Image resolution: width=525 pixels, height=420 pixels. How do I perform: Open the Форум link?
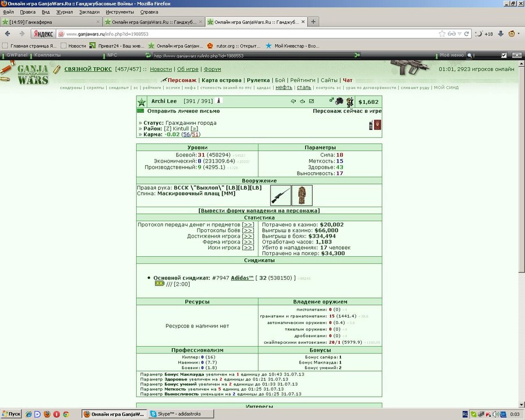point(212,69)
